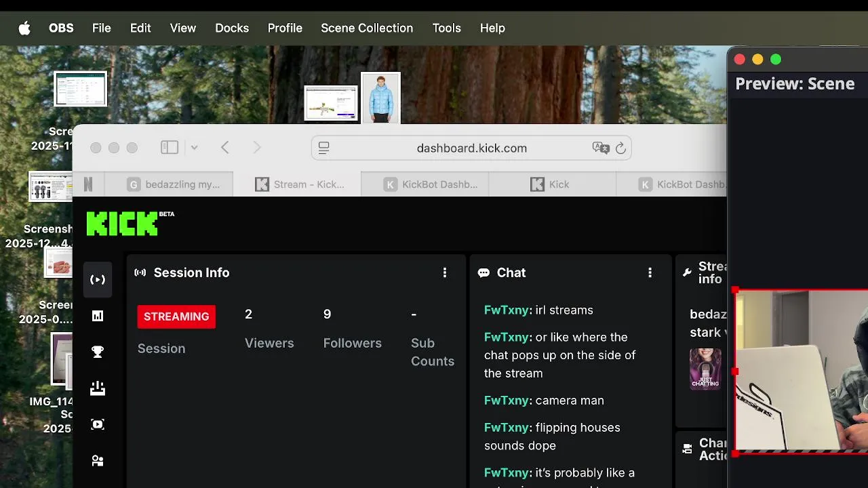Click the Kick BETA logo
The image size is (868, 488).
130,223
